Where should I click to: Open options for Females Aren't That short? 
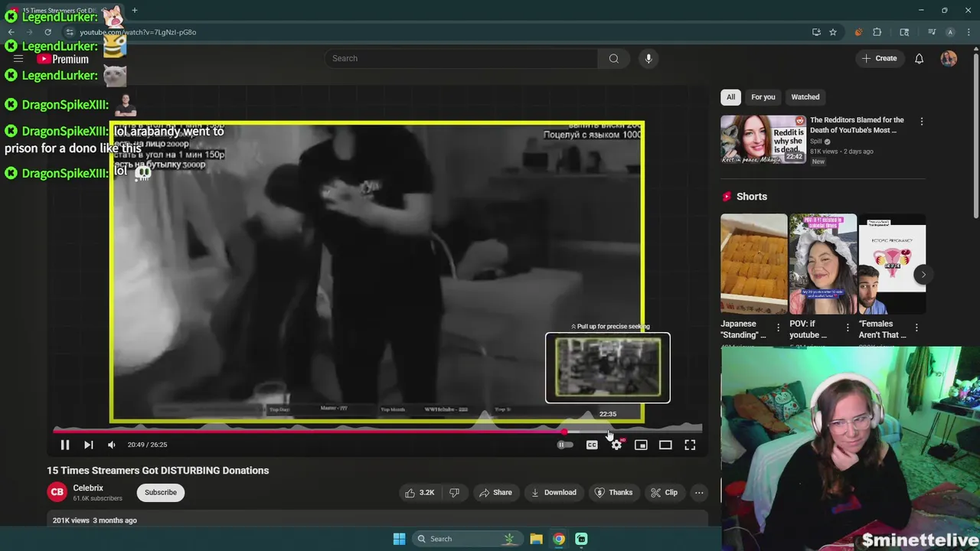[x=916, y=328]
